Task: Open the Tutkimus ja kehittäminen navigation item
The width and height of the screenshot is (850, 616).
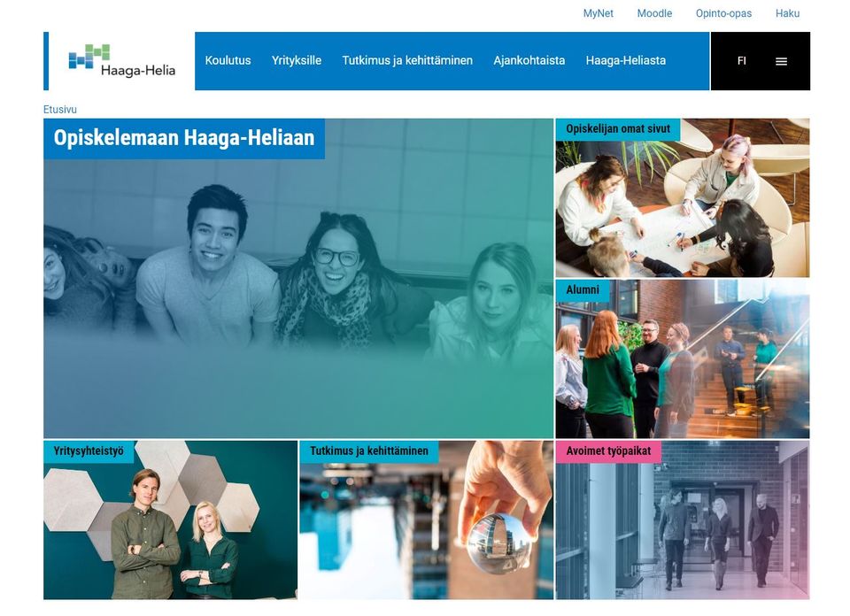Action: tap(407, 61)
